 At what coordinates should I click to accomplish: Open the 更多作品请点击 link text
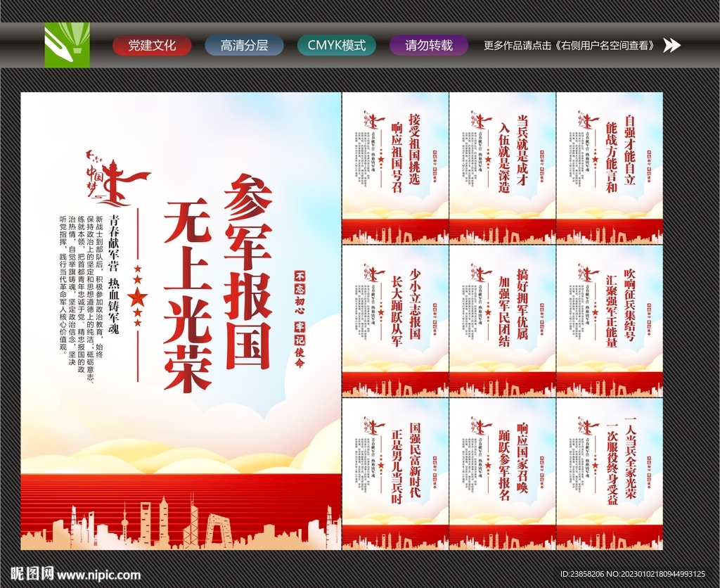click(x=570, y=46)
